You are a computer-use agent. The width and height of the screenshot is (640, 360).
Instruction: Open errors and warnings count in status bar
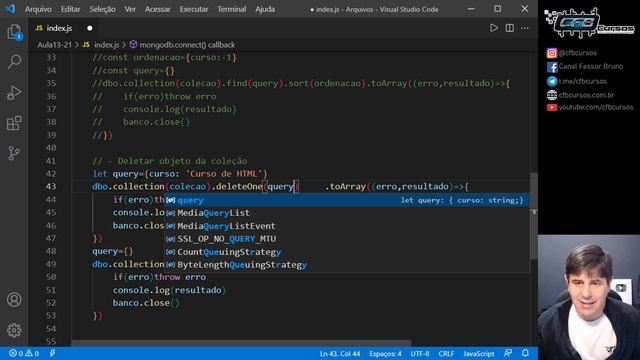[x=24, y=353]
